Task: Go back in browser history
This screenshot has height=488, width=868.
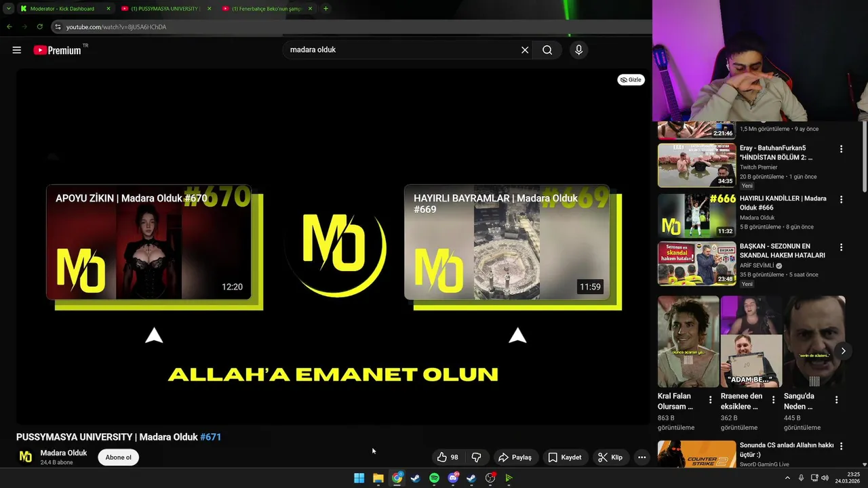Action: 9,26
